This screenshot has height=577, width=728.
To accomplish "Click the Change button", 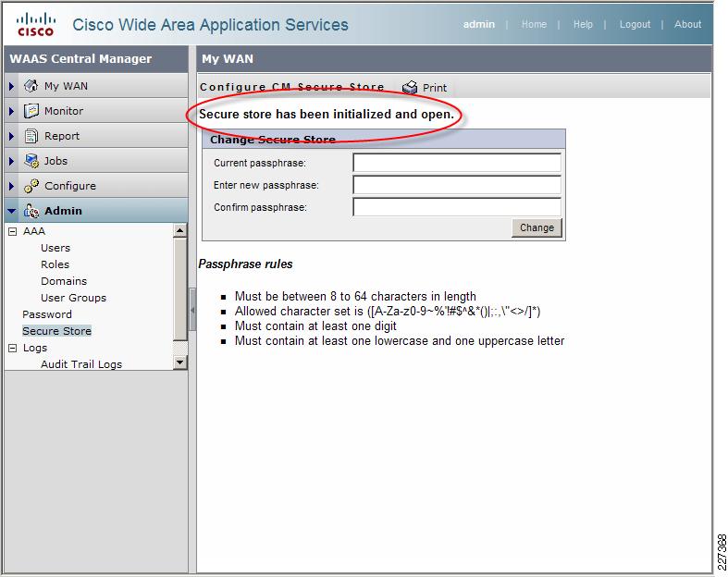I will tap(537, 227).
